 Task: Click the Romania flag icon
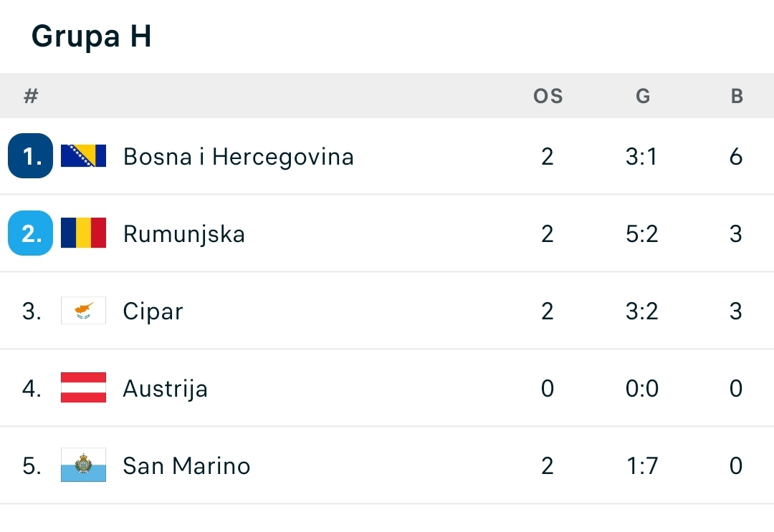tap(83, 233)
